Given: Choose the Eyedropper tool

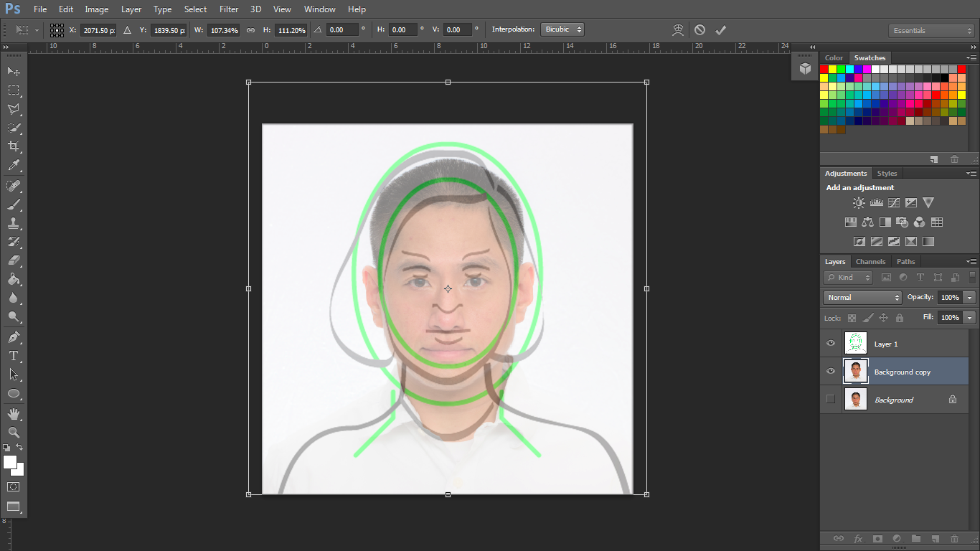Looking at the screenshot, I should click(13, 166).
